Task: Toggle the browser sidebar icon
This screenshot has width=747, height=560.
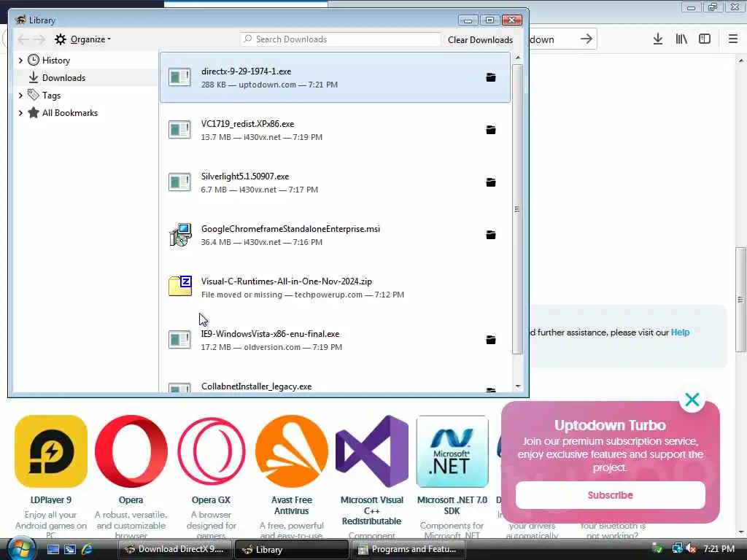Action: [x=705, y=39]
